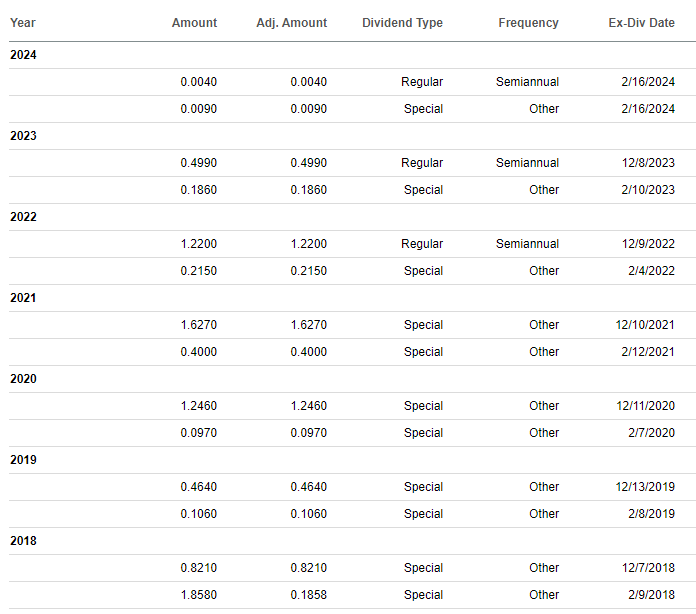Screen dimensions: 696x614
Task: Click the 2021 year group label
Action: (23, 298)
